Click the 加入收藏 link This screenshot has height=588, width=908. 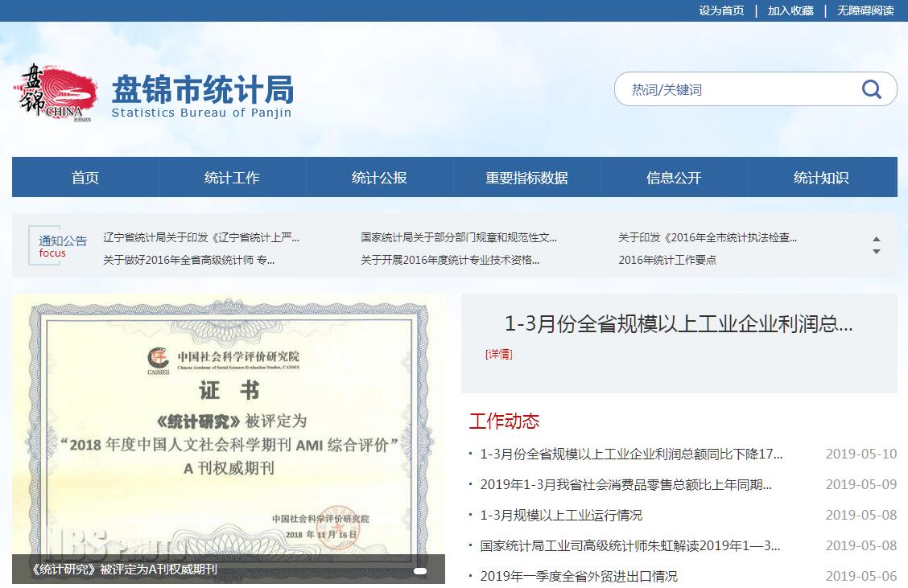pos(790,10)
